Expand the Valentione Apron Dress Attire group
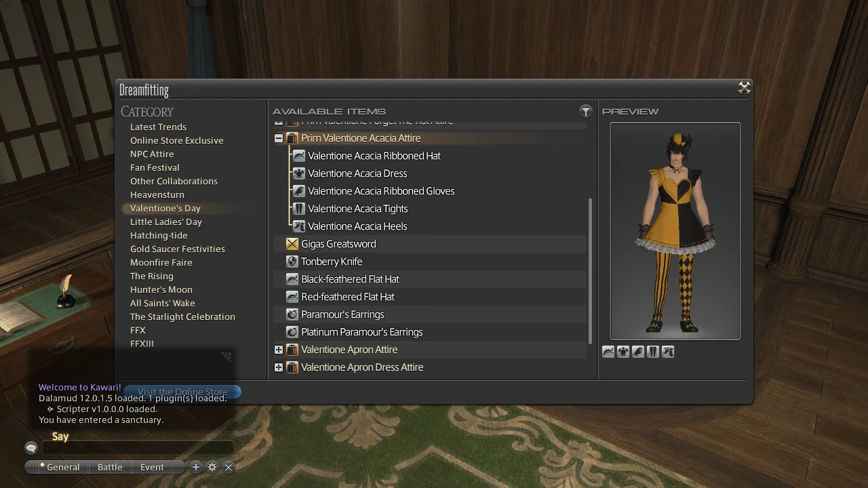The height and width of the screenshot is (488, 868). (279, 367)
